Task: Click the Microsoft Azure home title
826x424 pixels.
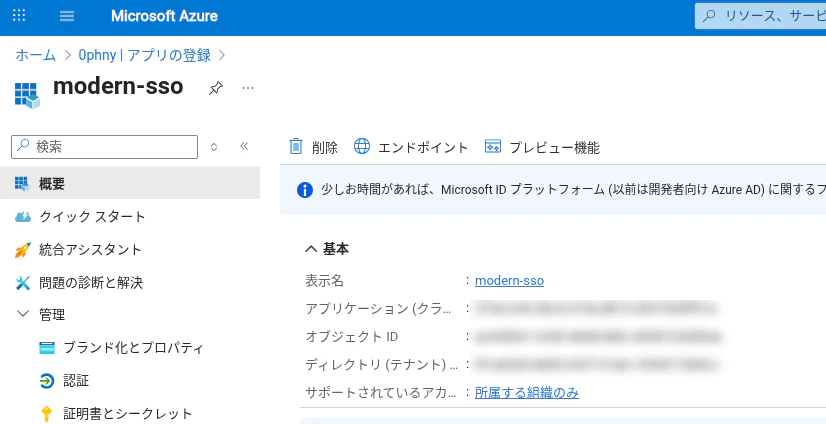Action: [164, 16]
